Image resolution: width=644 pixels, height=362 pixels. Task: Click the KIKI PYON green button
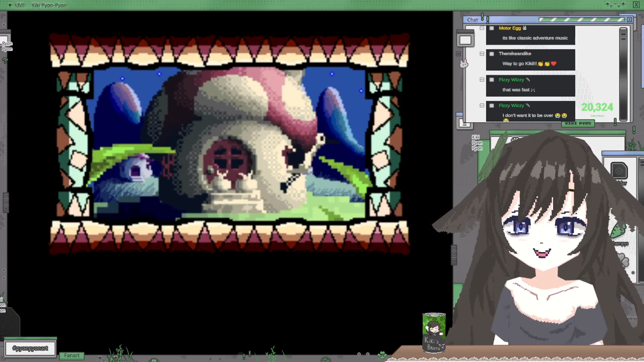(x=578, y=123)
